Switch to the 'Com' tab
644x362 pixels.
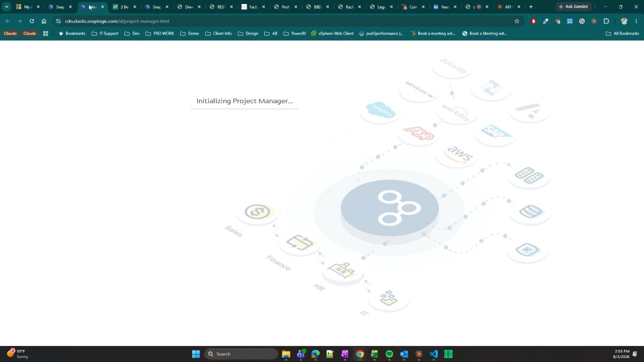click(x=414, y=7)
